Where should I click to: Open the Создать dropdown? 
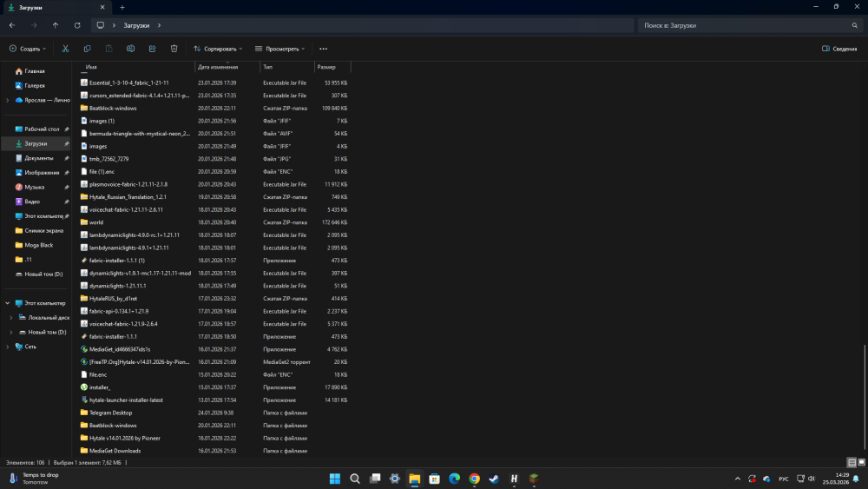tap(28, 49)
